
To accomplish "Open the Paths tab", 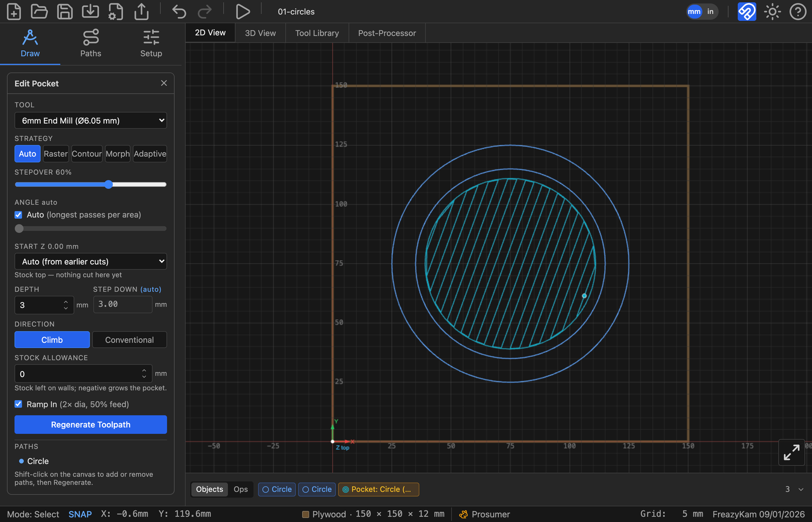I will [x=91, y=44].
